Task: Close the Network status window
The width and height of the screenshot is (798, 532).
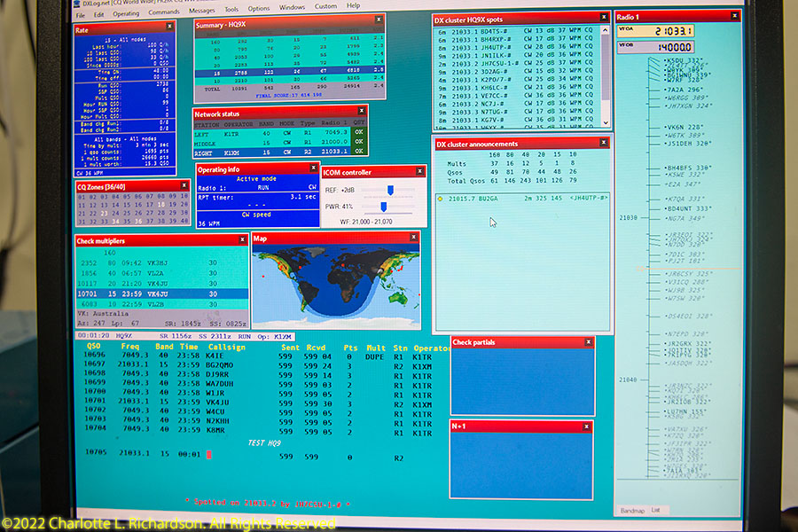Action: coord(361,113)
